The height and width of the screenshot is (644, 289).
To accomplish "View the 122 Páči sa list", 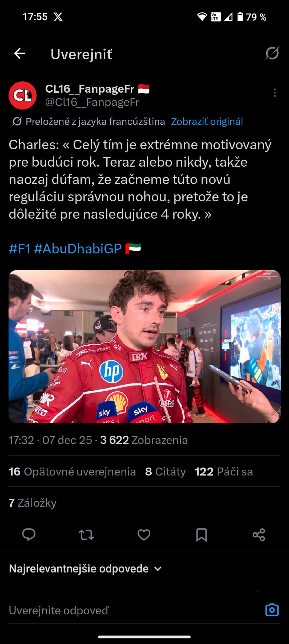I will point(224,472).
